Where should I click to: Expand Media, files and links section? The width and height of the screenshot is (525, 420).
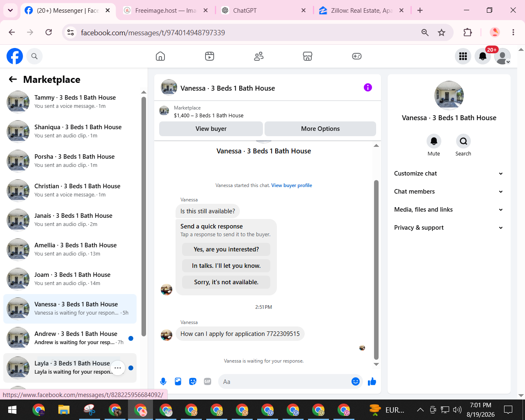tap(449, 210)
